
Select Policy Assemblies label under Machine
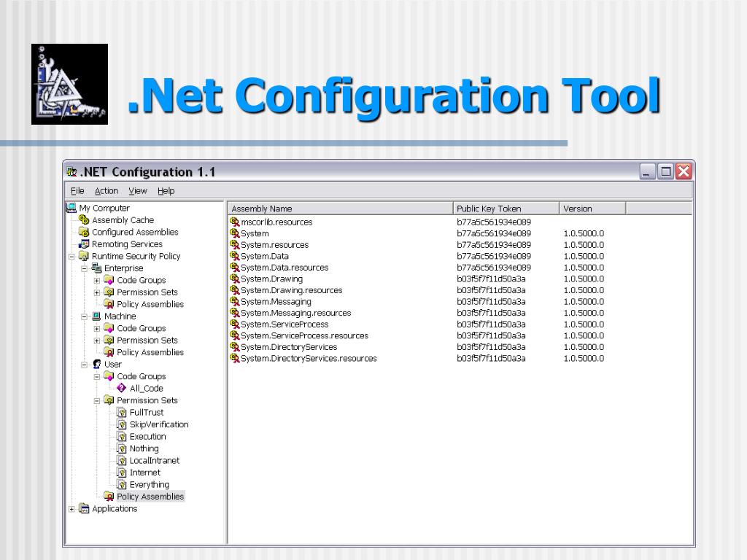[x=150, y=352]
